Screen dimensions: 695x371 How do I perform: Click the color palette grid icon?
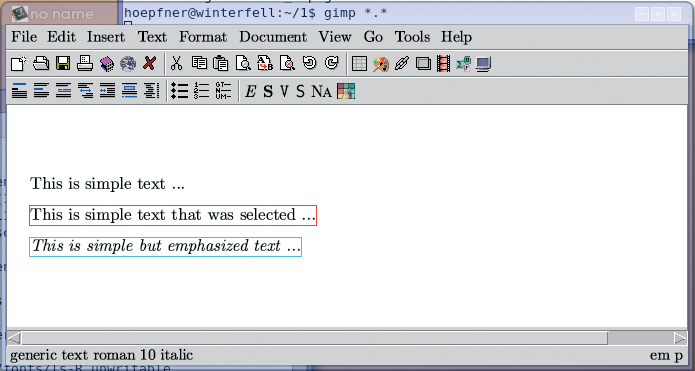click(346, 91)
